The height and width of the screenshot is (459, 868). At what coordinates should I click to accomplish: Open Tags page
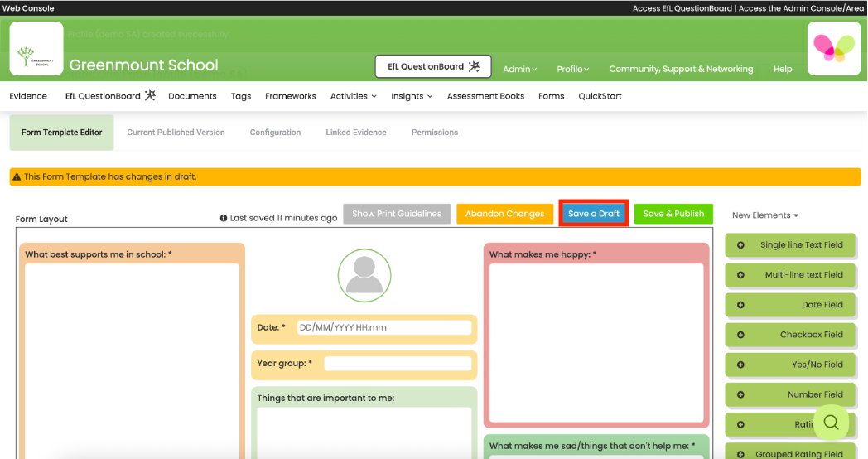241,96
